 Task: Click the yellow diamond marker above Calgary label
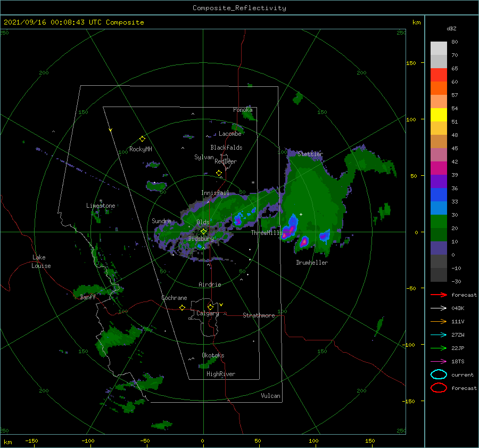coord(210,307)
